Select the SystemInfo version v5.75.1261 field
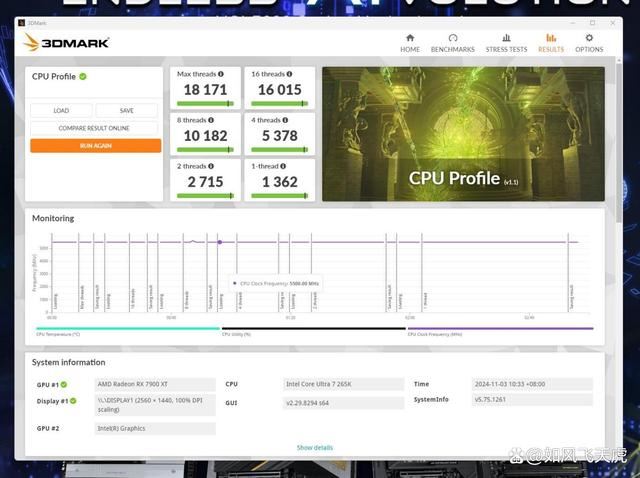The height and width of the screenshot is (478, 640). coord(532,400)
